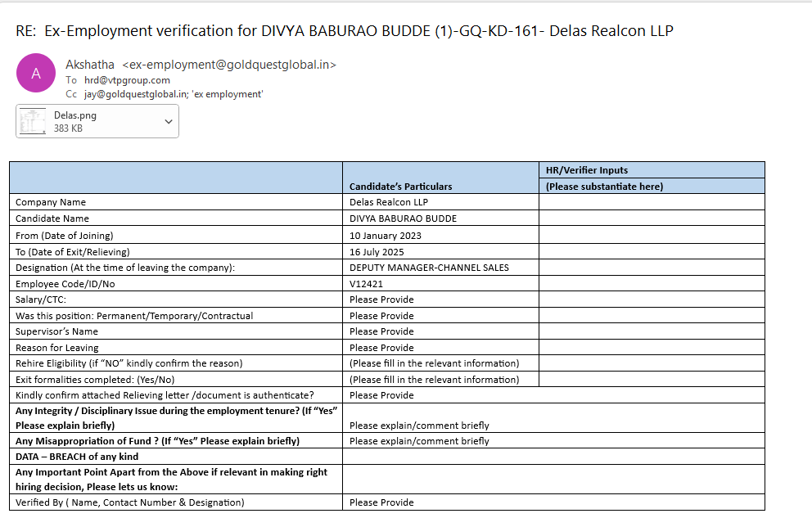Click the Relieving letter authenticity question
Image resolution: width=812 pixels, height=518 pixels.
coord(165,395)
